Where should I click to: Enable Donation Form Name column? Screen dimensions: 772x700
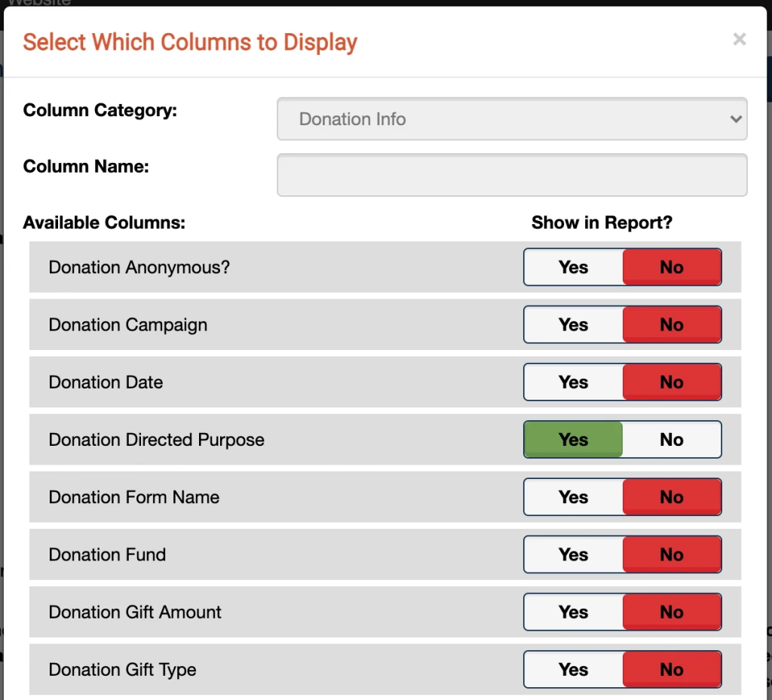pyautogui.click(x=573, y=497)
